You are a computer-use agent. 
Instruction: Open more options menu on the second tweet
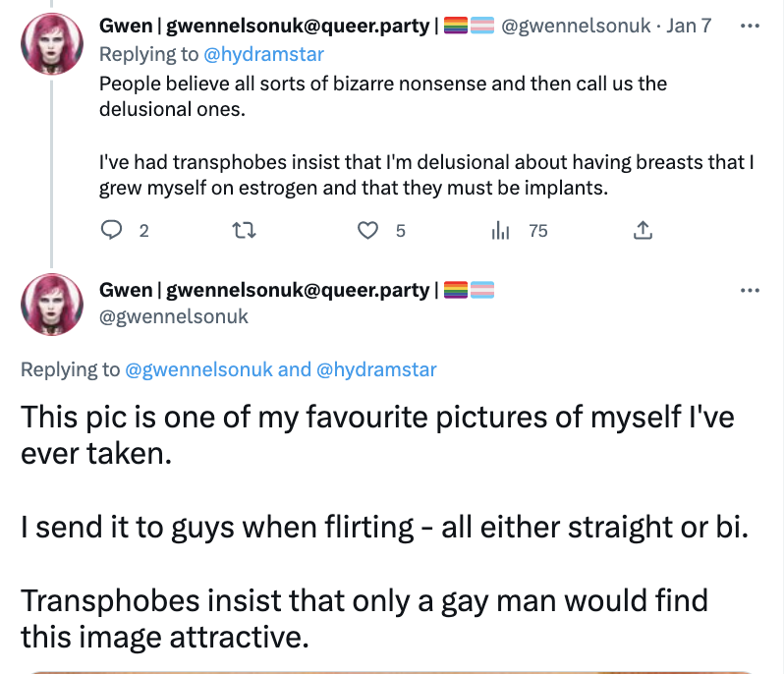(751, 290)
